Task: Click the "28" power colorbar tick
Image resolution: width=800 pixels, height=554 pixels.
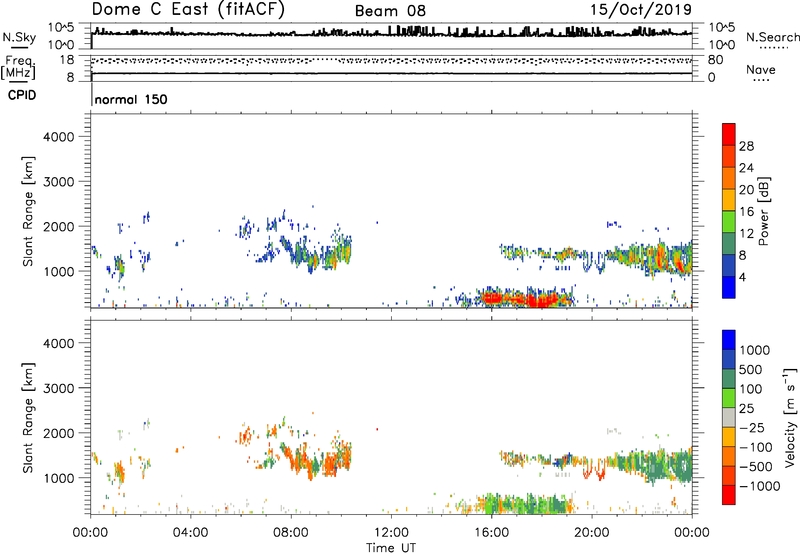Action: 746,146
